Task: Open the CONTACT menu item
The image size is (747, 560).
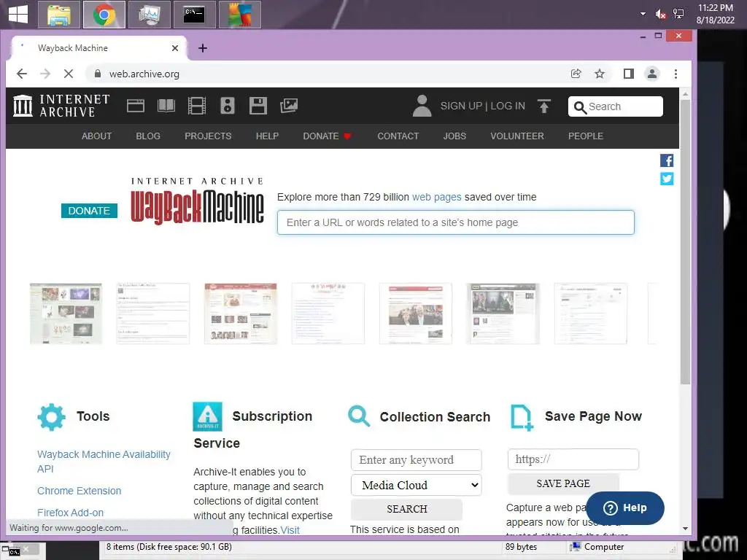Action: [x=398, y=136]
